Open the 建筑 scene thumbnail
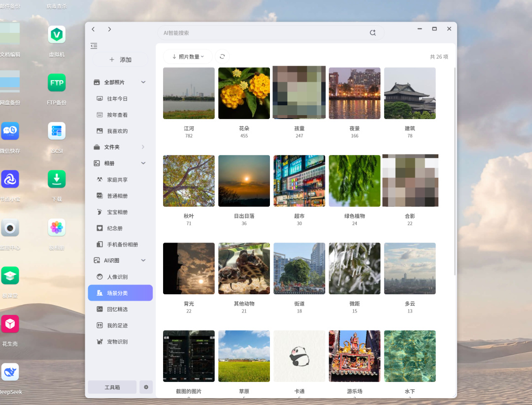Image resolution: width=532 pixels, height=405 pixels. click(x=410, y=93)
